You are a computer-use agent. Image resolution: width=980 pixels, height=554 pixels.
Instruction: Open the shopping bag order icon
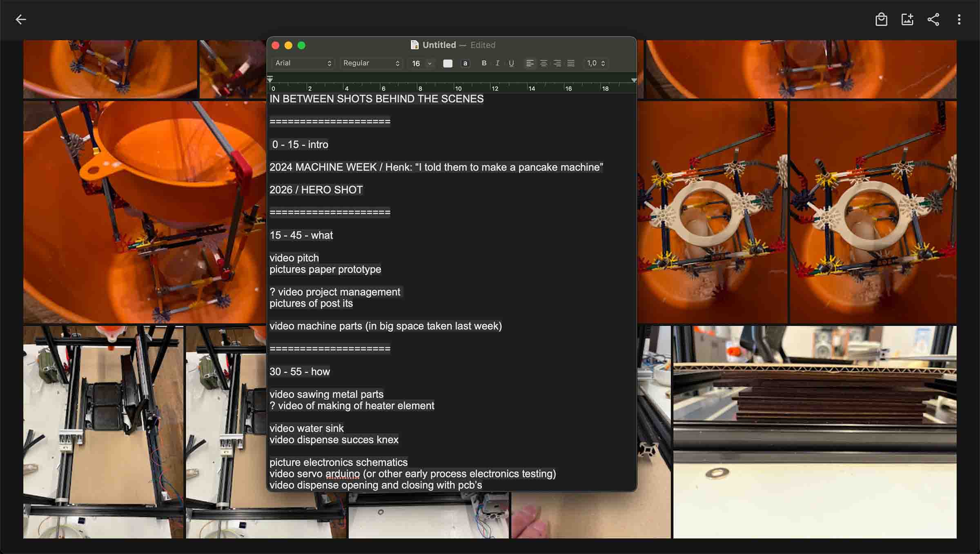(881, 19)
